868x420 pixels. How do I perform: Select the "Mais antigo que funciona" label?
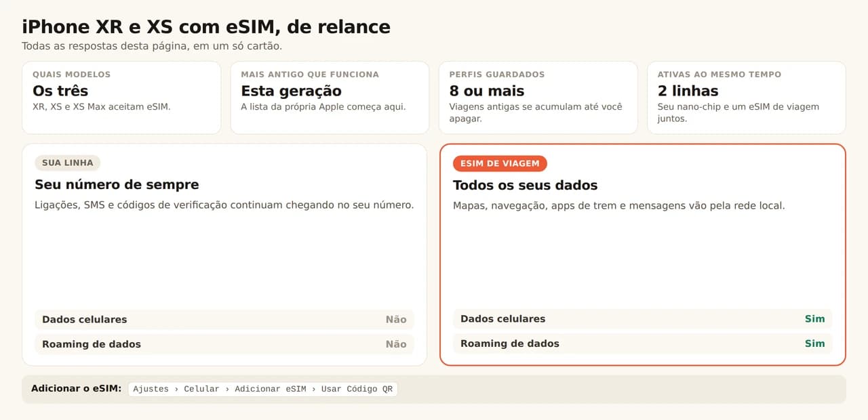click(x=310, y=75)
